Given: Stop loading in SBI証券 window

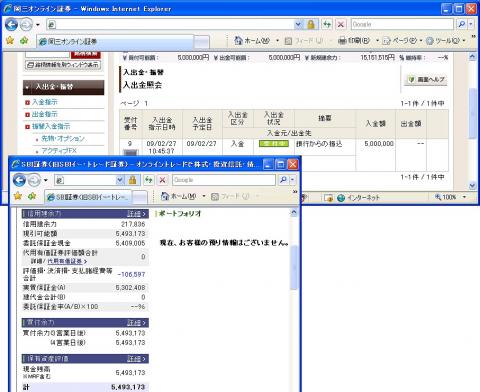Looking at the screenshot, I should pos(162,180).
